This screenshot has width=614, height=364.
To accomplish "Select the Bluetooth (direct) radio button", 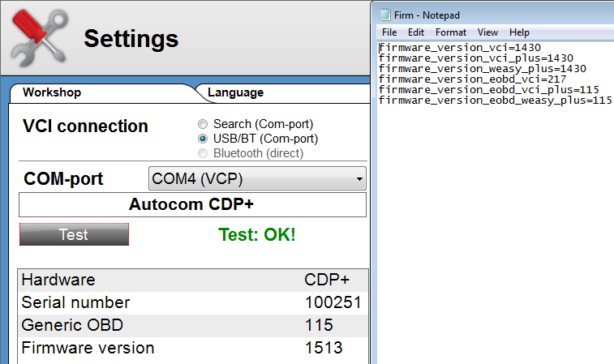I will (x=203, y=153).
